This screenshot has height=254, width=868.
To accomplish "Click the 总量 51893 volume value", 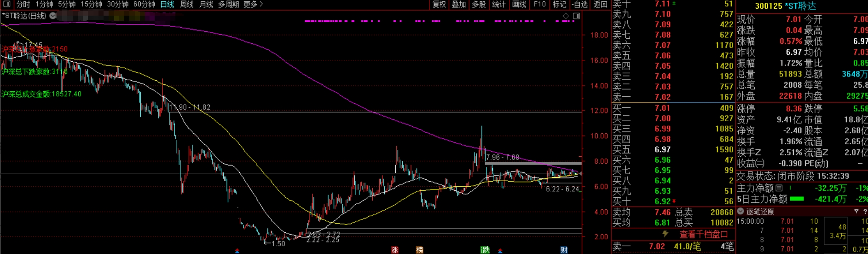I will [790, 74].
